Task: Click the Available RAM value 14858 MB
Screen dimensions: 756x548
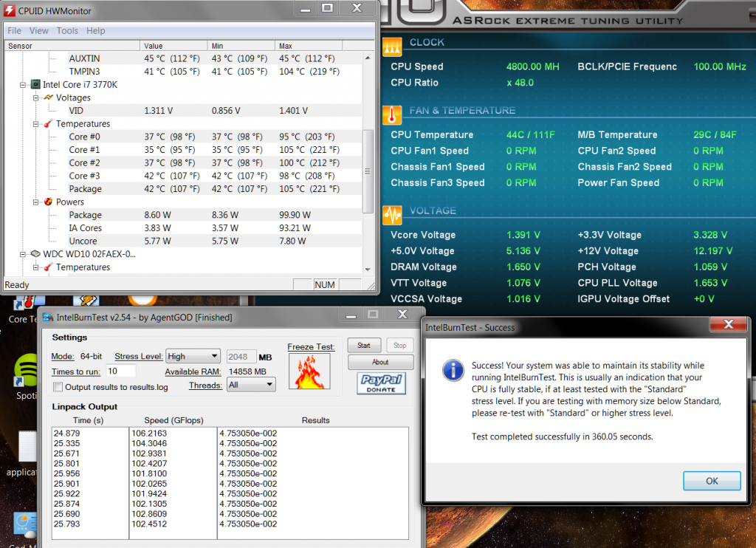Action: (x=247, y=371)
